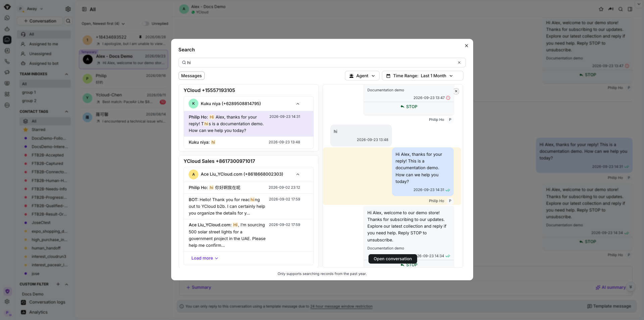The width and height of the screenshot is (644, 320).
Task: Close the Search dialog with X
Action: [466, 46]
